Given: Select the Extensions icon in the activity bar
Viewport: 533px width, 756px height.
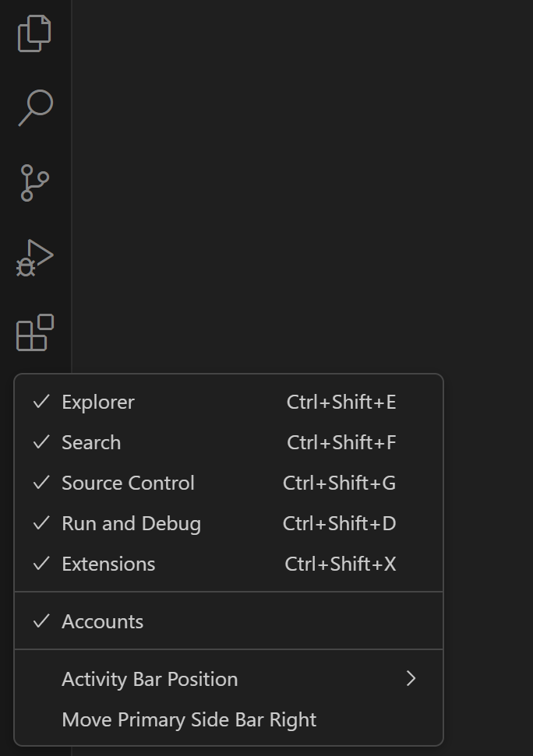Looking at the screenshot, I should point(34,332).
